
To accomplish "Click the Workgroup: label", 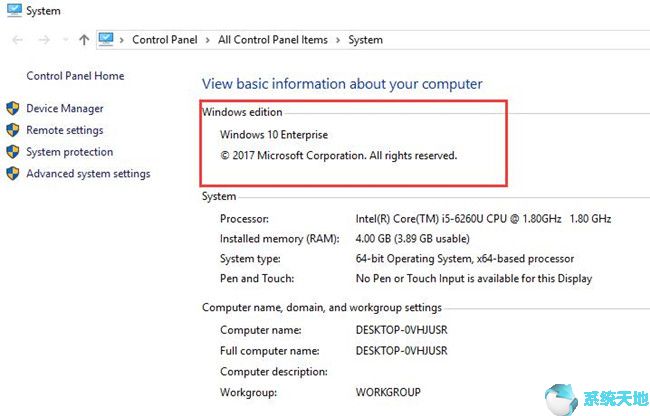I will coord(248,392).
